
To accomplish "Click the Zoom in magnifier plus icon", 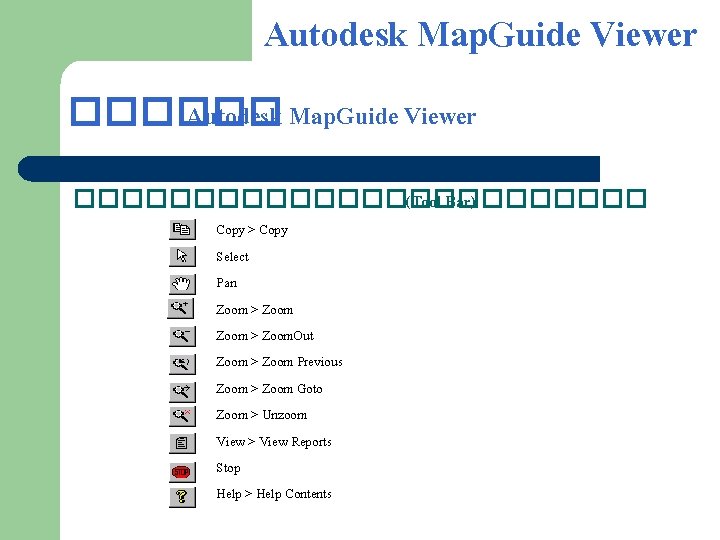I will (x=180, y=308).
